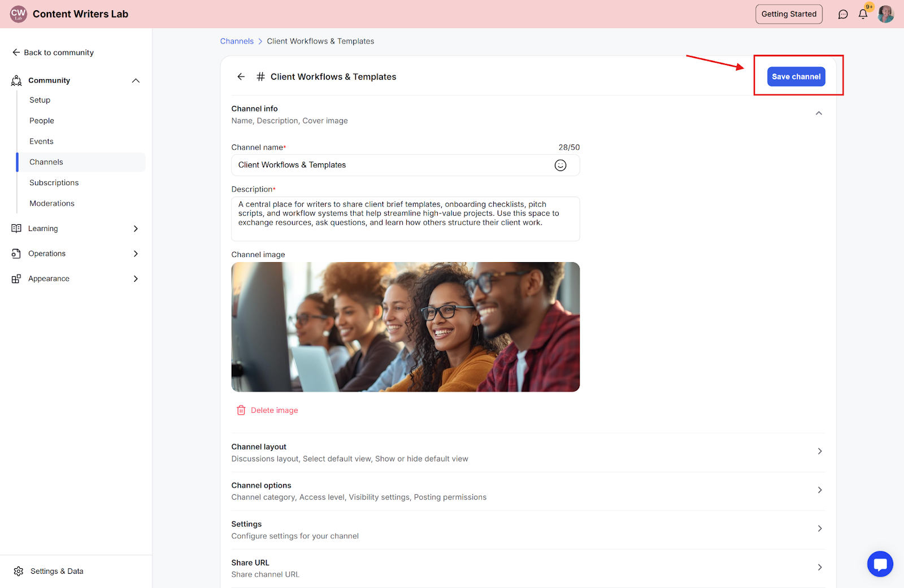Click the Community people icon
Image resolution: width=904 pixels, height=588 pixels.
16,80
